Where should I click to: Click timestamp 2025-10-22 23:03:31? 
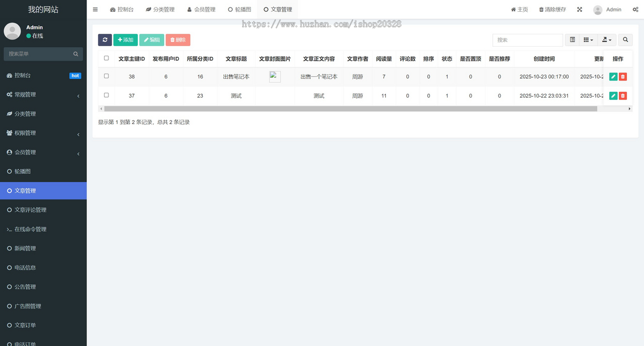click(x=544, y=95)
